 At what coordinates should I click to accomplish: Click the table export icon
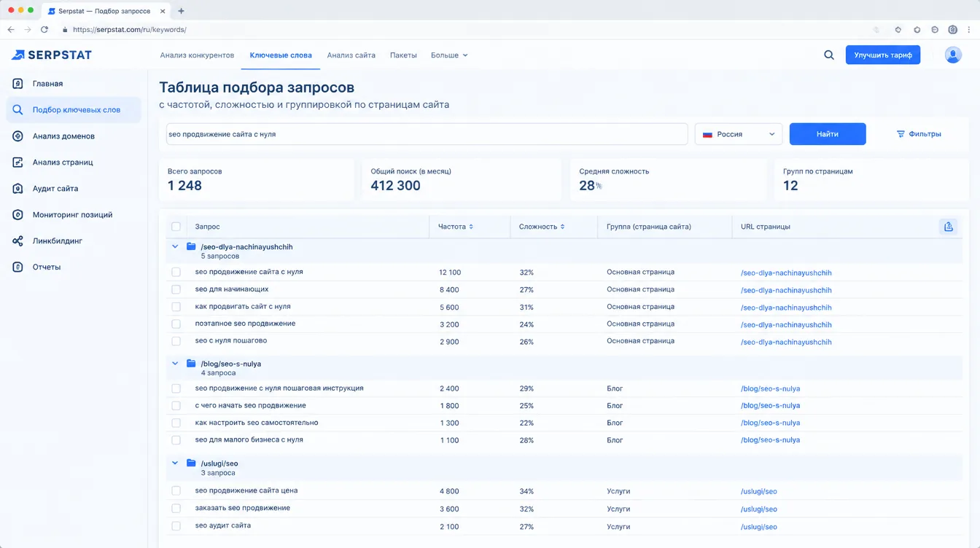(948, 227)
